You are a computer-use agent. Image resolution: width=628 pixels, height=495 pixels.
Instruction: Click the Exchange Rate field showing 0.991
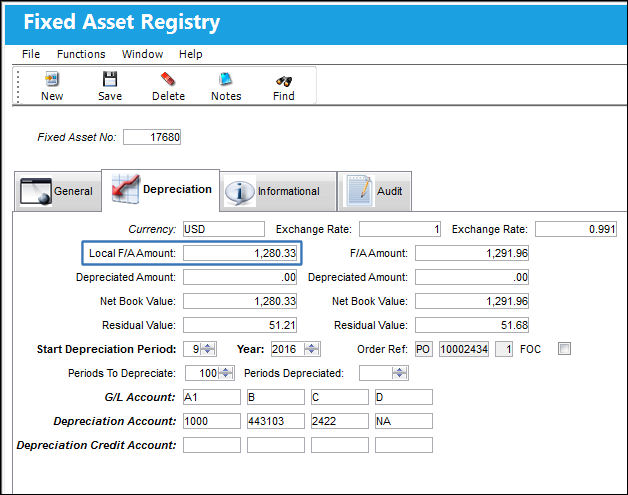click(576, 229)
